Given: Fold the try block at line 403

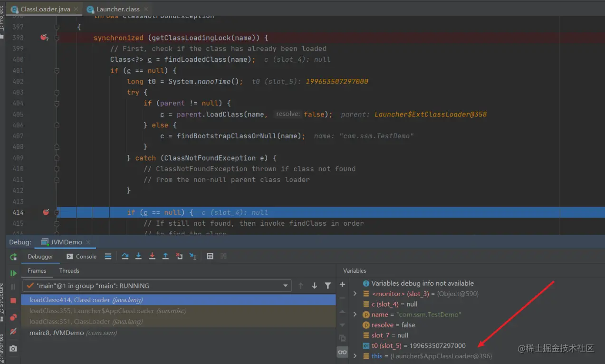Looking at the screenshot, I should tap(57, 92).
